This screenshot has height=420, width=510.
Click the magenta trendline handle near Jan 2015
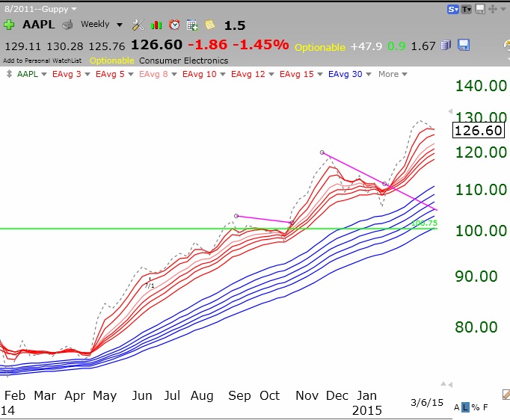tap(384, 184)
